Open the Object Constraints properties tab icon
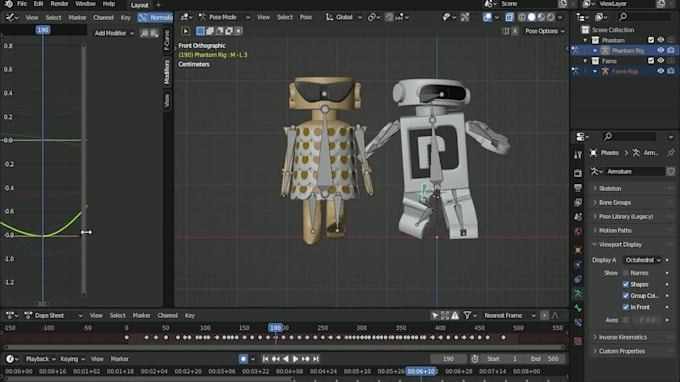Viewport: 680px width, 382px height. click(x=578, y=279)
